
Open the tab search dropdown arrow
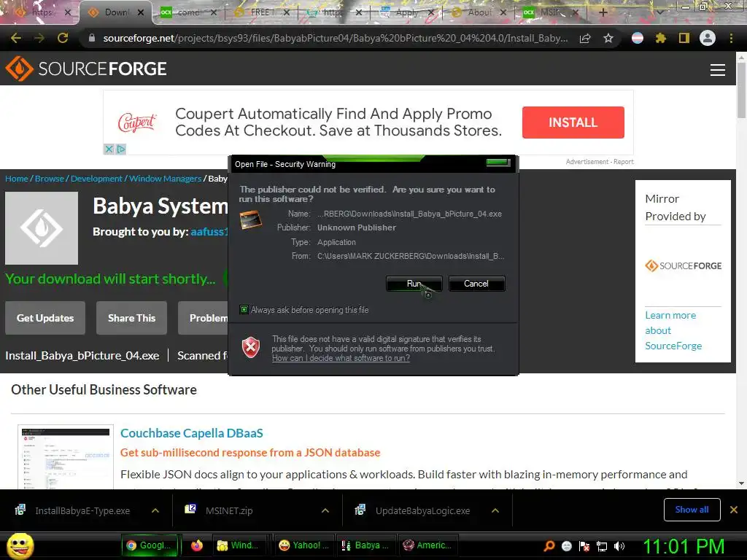tap(659, 12)
